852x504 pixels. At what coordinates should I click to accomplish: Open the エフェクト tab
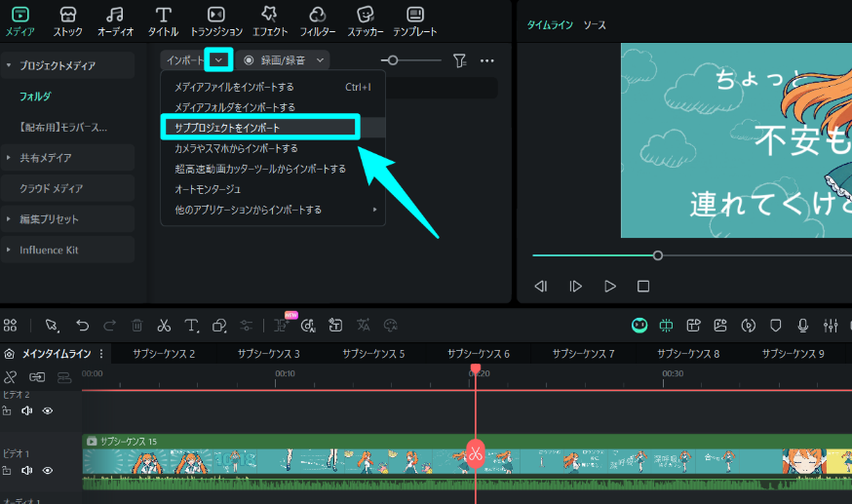[269, 21]
